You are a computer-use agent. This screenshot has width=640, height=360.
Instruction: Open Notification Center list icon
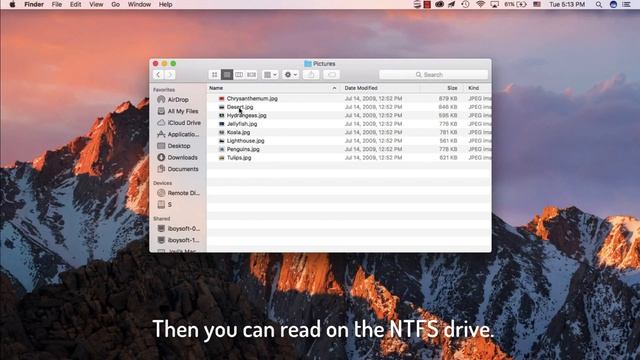627,4
